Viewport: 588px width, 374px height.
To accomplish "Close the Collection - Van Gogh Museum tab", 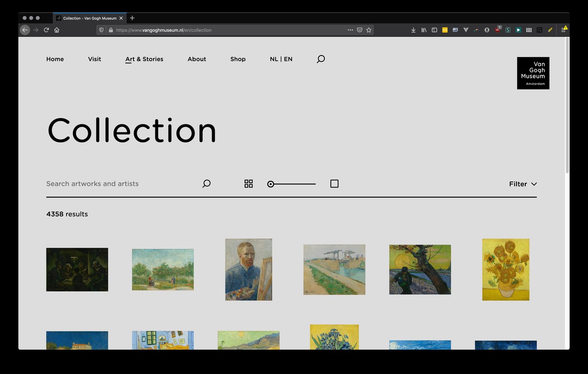I will coord(122,18).
